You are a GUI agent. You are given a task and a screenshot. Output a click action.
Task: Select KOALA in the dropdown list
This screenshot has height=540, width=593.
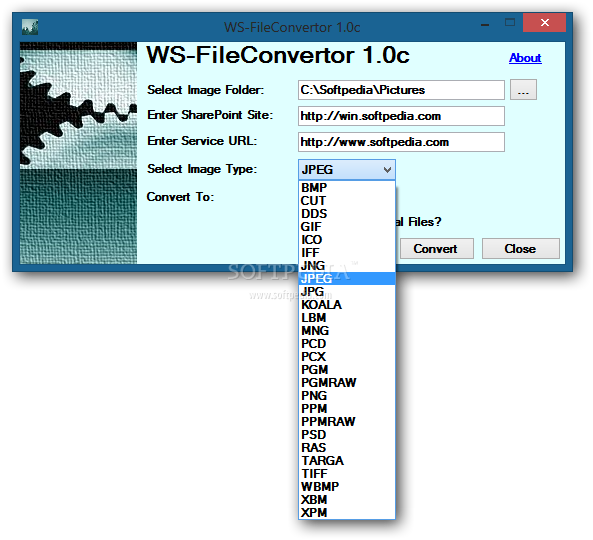[347, 305]
